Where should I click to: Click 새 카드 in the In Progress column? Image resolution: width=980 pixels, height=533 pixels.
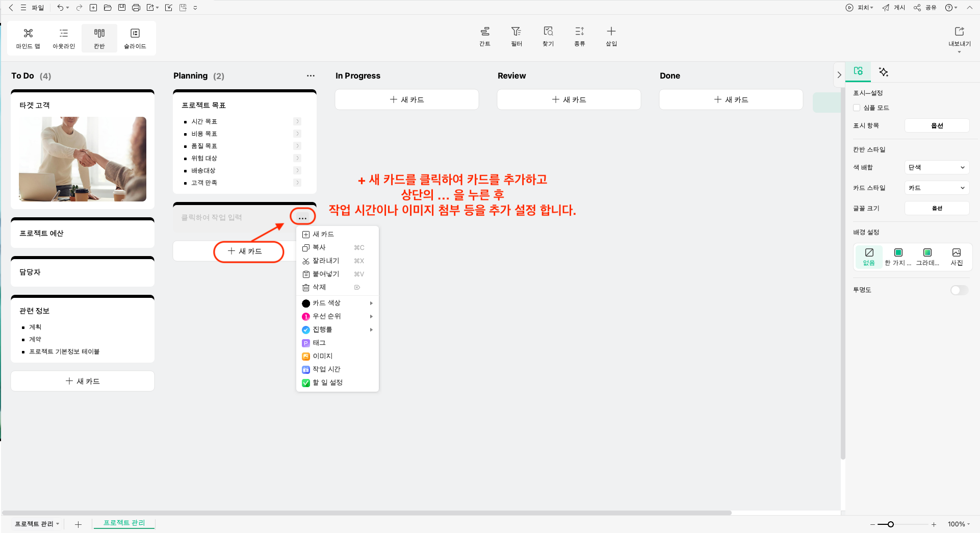406,99
